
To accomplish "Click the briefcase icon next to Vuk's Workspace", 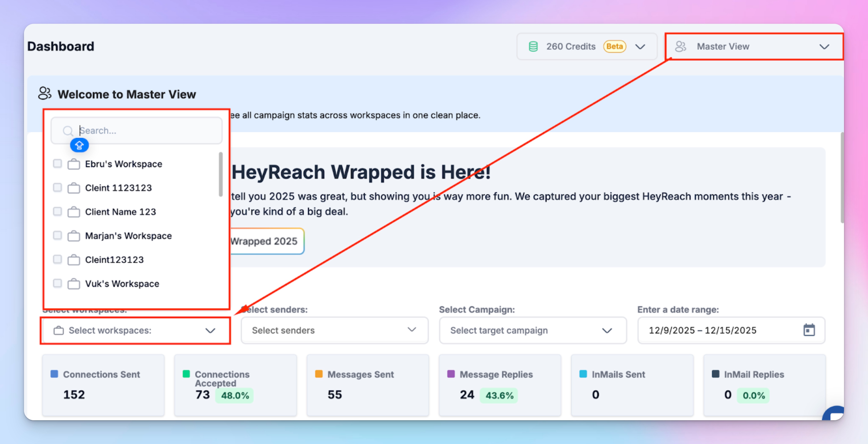I will [73, 284].
